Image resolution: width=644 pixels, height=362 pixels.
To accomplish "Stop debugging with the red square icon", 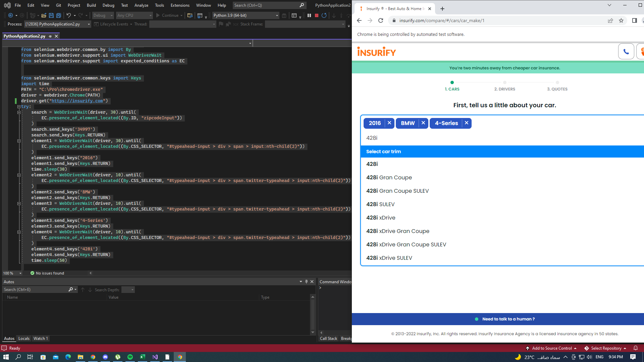I will [317, 15].
